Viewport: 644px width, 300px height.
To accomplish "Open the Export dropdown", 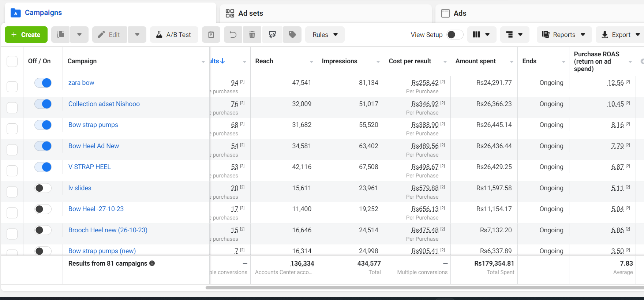I will [x=621, y=34].
